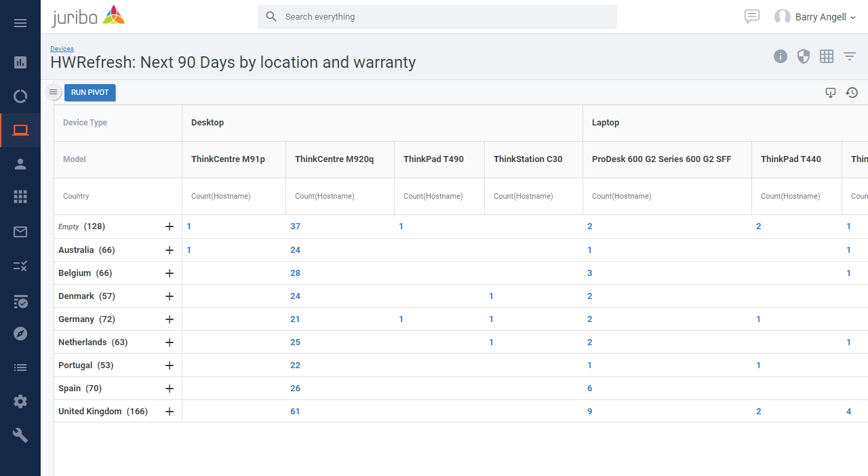Viewport: 868px width, 476px height.
Task: Open the filter lines icon
Action: 850,56
